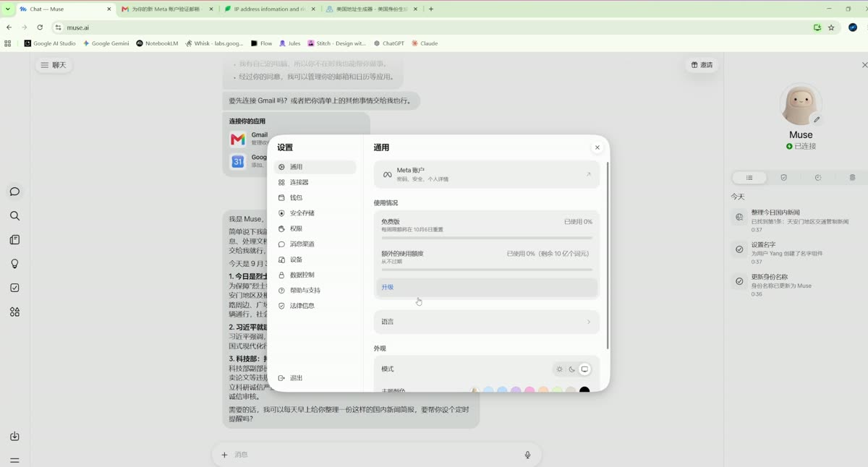This screenshot has height=467, width=868.
Task: Open the 通用 (General) settings section
Action: [x=315, y=167]
